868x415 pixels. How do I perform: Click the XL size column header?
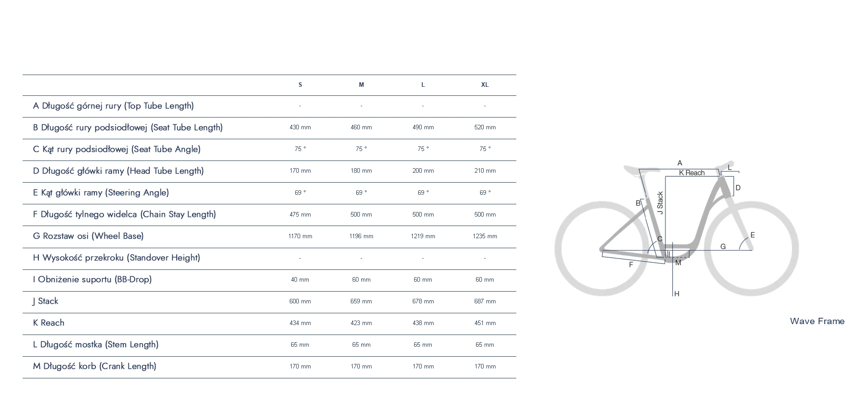point(485,85)
